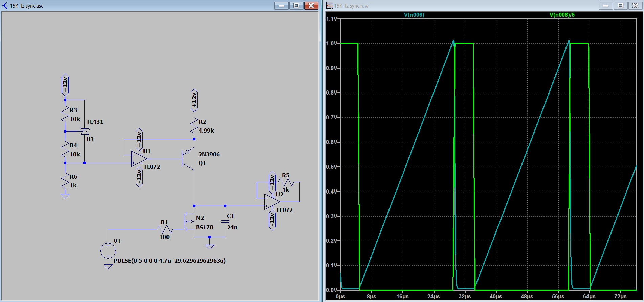
Task: Select the R1 100 ohm resistor
Action: (x=165, y=229)
